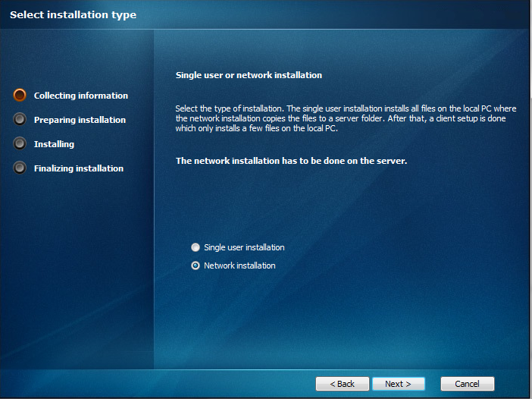Click the 'Network installation' label text
Viewport: 532px width, 399px height.
point(239,265)
